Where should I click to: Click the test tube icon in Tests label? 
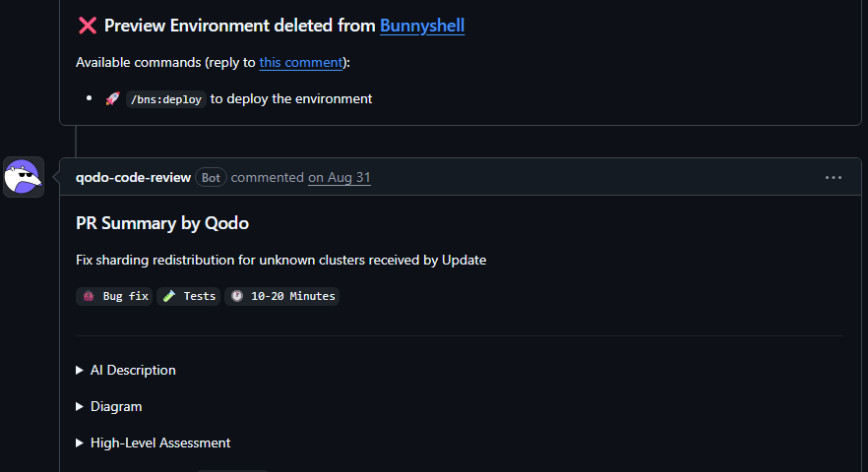tap(169, 296)
